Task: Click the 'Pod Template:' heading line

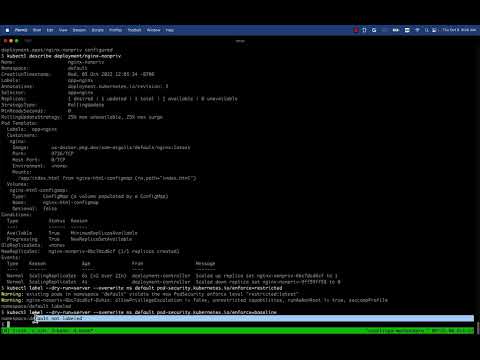Action: (19, 123)
